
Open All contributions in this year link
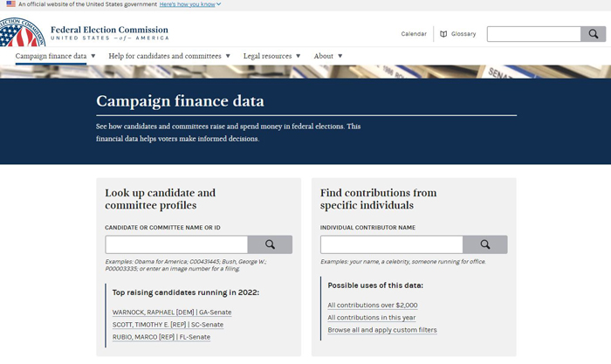point(372,318)
